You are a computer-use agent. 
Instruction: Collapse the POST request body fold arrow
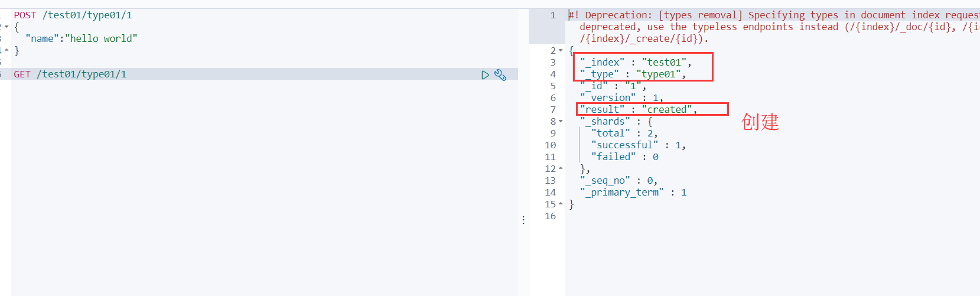(x=6, y=27)
